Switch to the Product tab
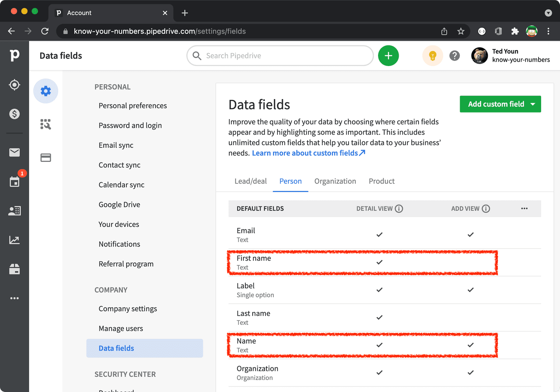560x392 pixels. click(382, 181)
